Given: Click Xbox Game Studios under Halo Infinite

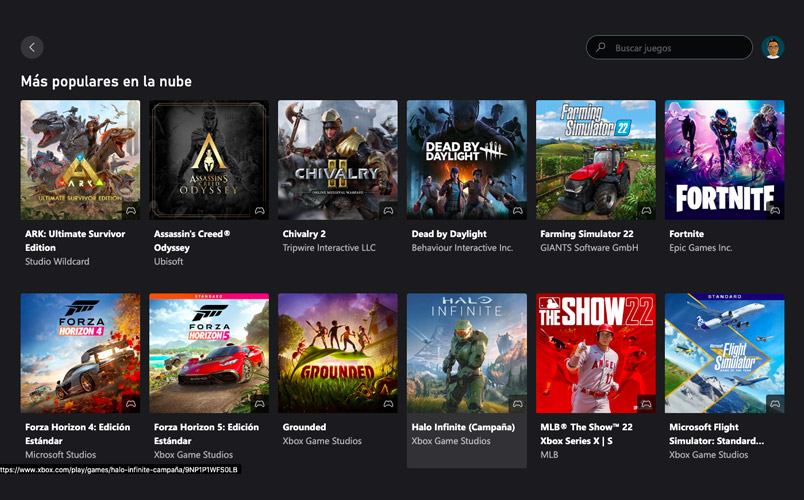Looking at the screenshot, I should 451,441.
